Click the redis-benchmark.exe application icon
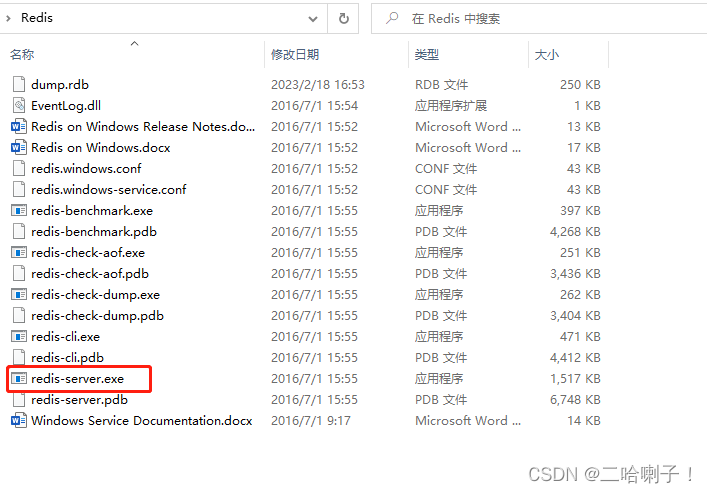The height and width of the screenshot is (493, 707). tap(18, 210)
